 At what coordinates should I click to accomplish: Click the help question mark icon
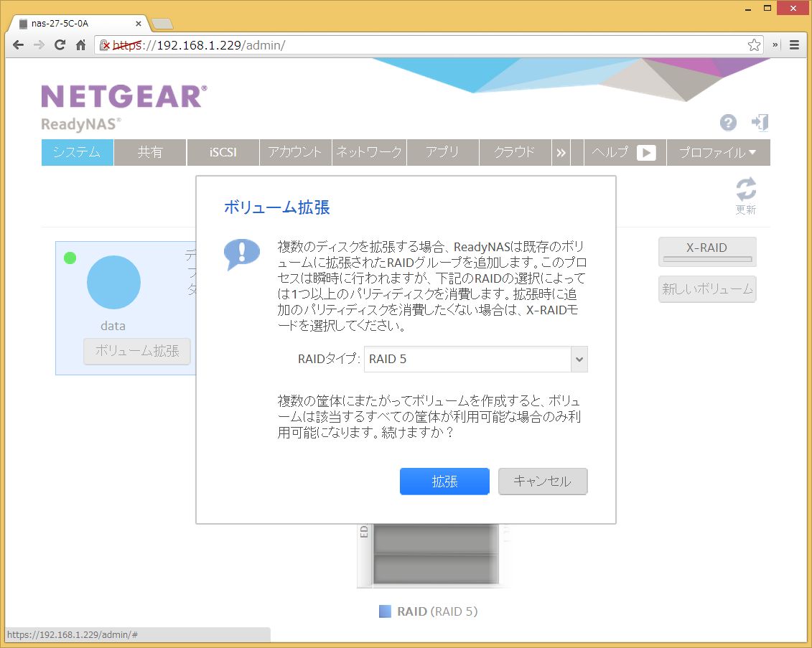728,123
